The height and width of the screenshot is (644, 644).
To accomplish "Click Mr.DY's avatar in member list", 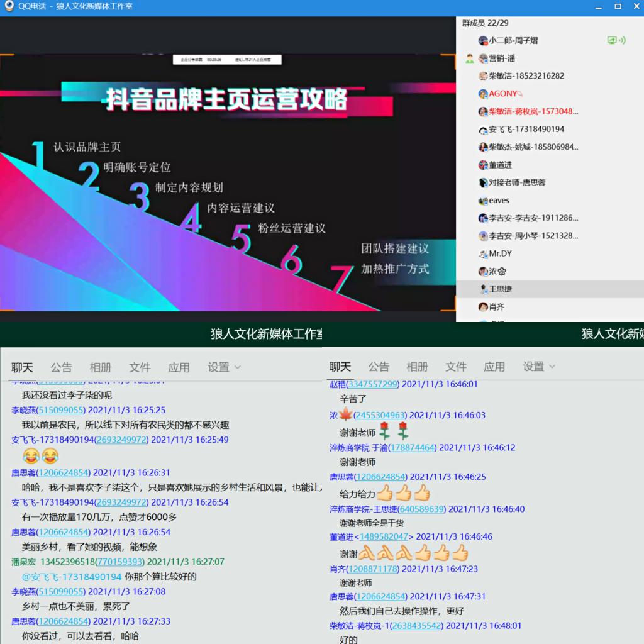I will pyautogui.click(x=483, y=254).
